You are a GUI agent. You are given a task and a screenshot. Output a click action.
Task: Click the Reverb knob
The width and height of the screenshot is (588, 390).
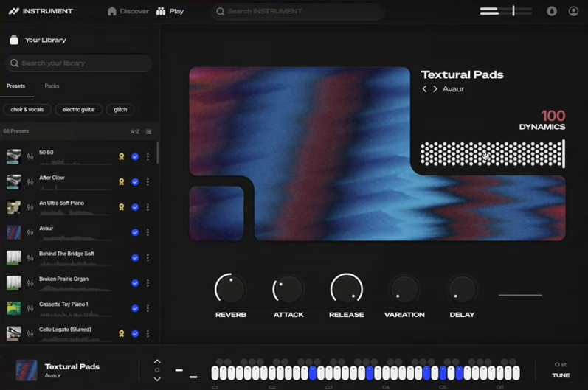[230, 289]
